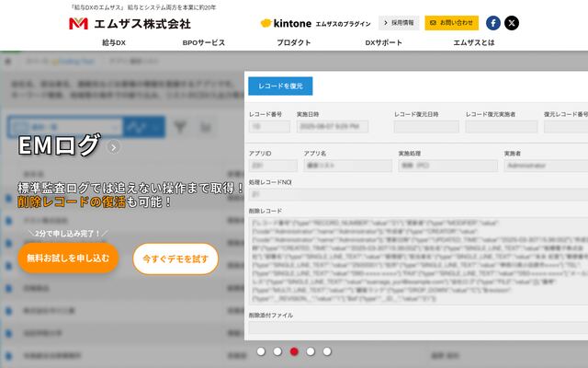Select the active red carousel dot

coord(294,351)
